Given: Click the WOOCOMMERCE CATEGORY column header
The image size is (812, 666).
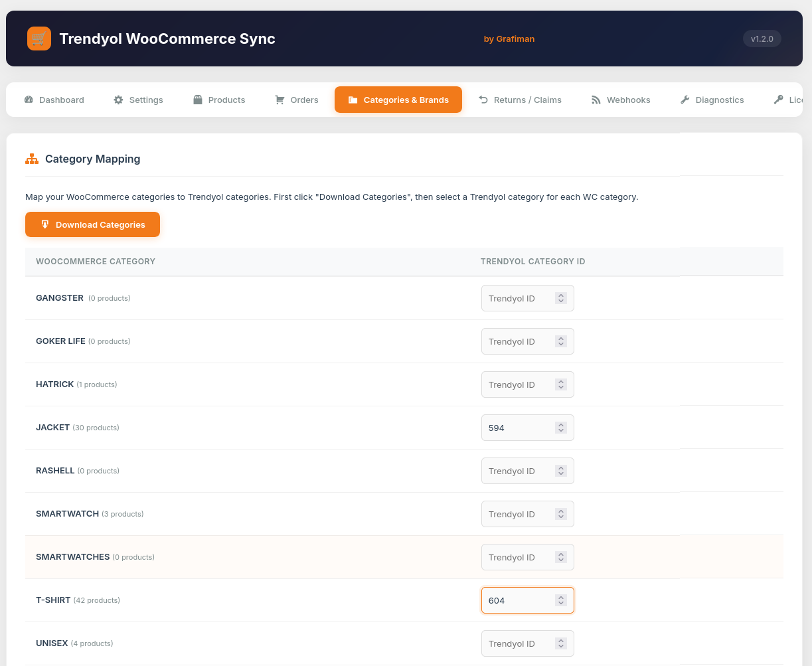Looking at the screenshot, I should 96,262.
